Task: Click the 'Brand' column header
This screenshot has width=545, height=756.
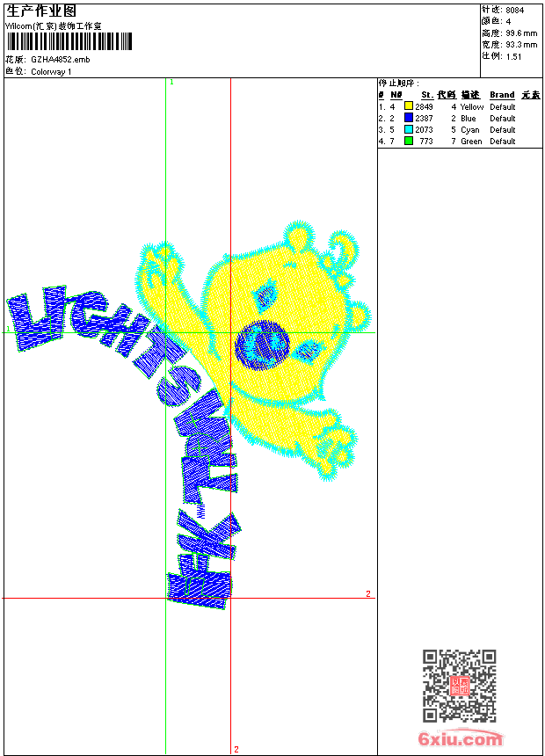Action: (502, 95)
